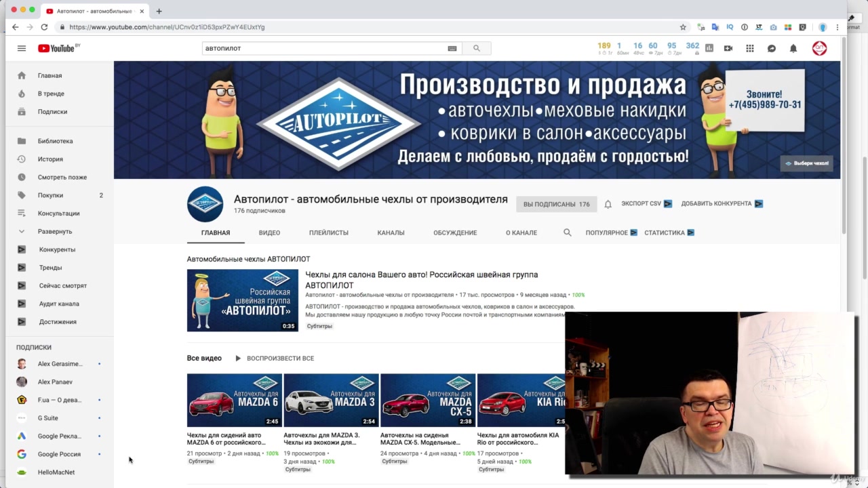Open the statistics bar-chart icon in header
The width and height of the screenshot is (868, 488).
[x=709, y=48]
